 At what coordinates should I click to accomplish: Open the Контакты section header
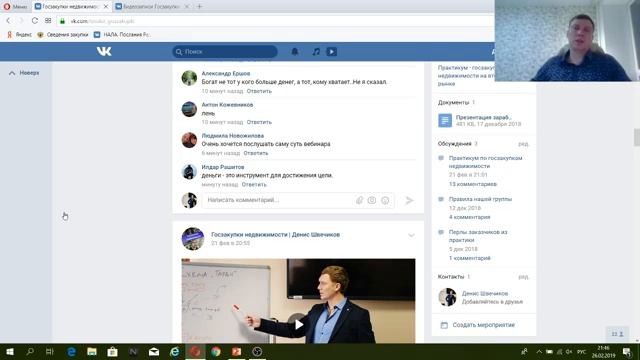click(x=451, y=277)
